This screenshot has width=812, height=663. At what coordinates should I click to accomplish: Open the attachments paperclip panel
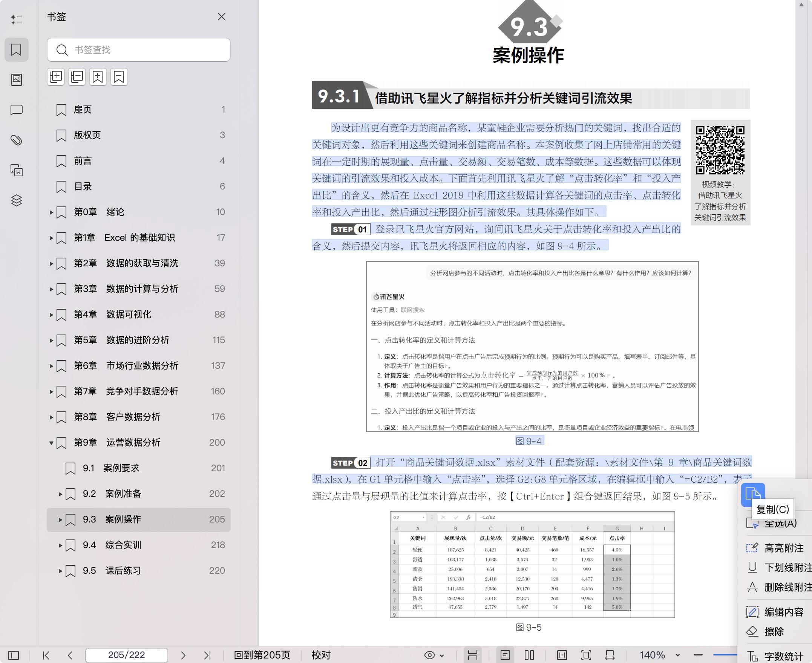tap(17, 140)
